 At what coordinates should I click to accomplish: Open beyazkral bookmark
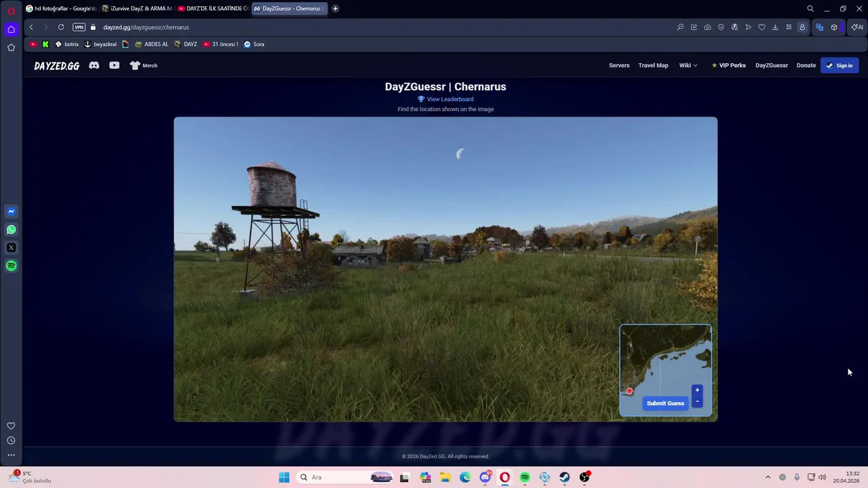tap(100, 44)
